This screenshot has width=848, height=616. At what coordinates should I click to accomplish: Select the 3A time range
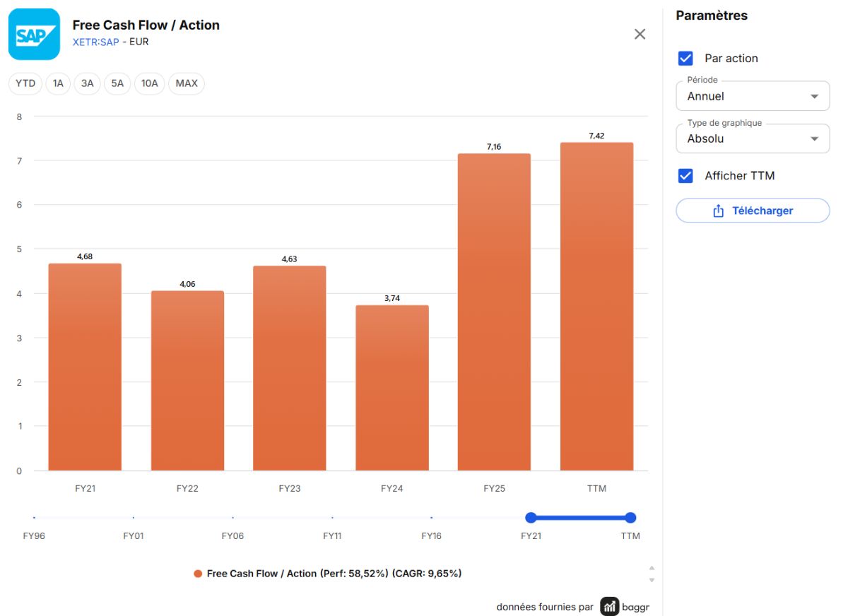tap(87, 83)
